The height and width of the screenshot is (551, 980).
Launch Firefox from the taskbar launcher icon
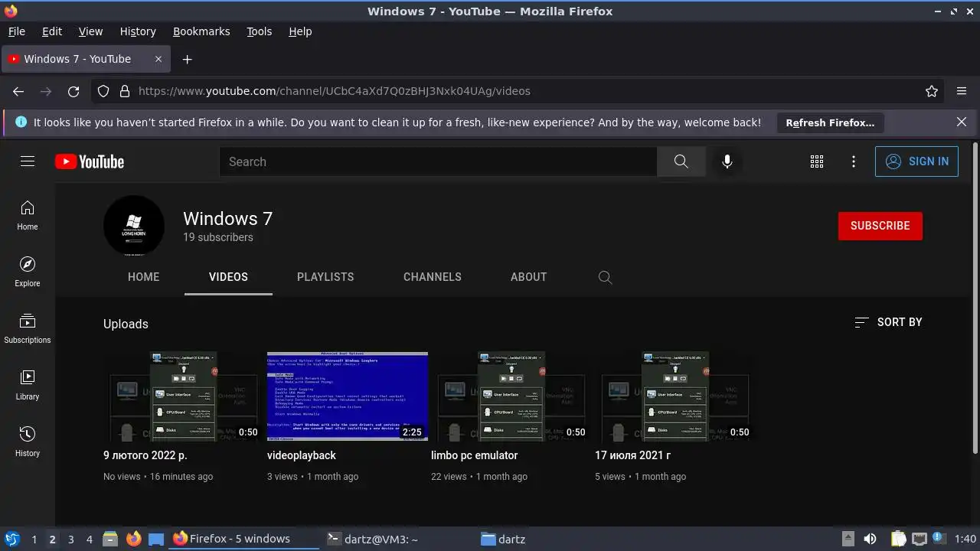coord(134,539)
